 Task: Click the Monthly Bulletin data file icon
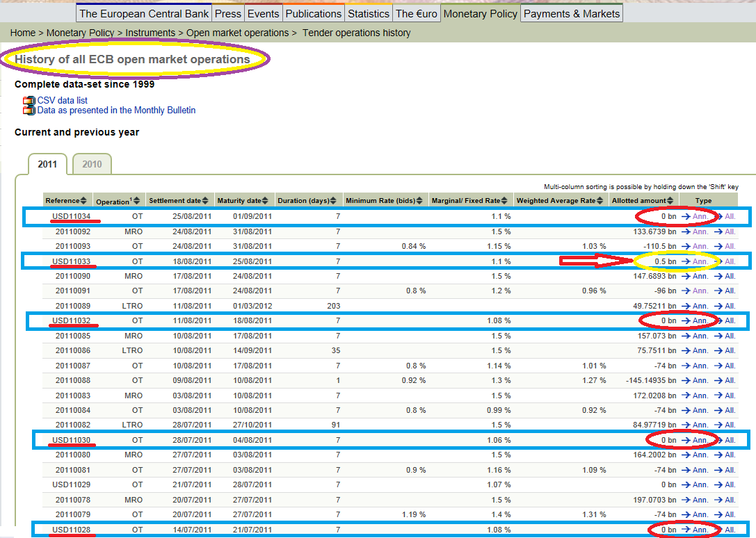click(29, 110)
